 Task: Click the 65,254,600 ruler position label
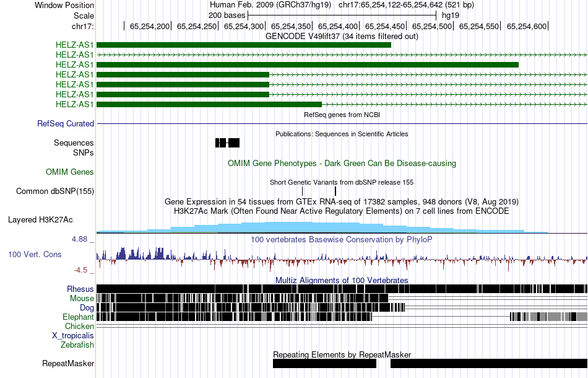tap(527, 26)
